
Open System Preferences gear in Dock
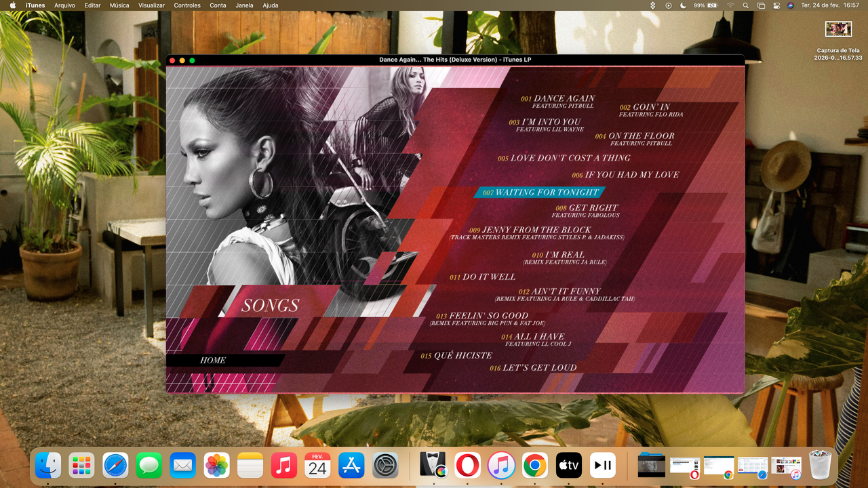pyautogui.click(x=385, y=466)
